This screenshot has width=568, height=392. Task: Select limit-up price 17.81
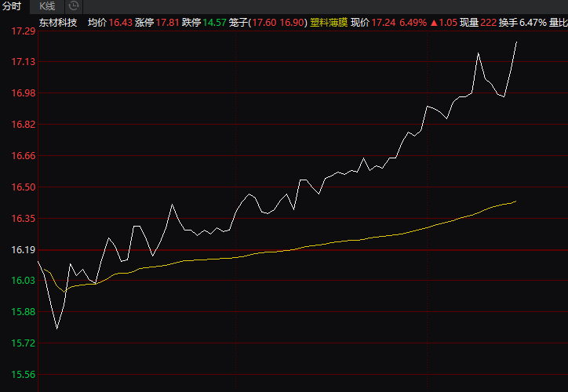167,23
